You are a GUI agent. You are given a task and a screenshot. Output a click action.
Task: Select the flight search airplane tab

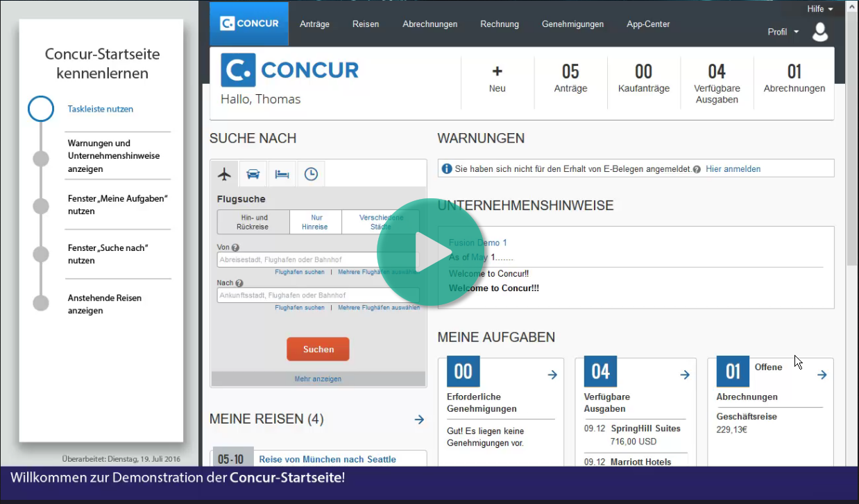224,174
